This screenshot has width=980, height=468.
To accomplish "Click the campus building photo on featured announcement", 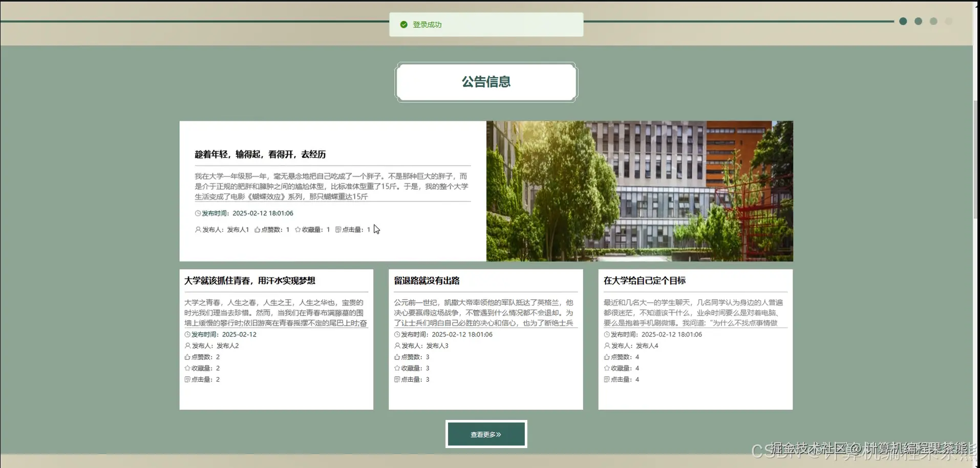I will pos(640,191).
